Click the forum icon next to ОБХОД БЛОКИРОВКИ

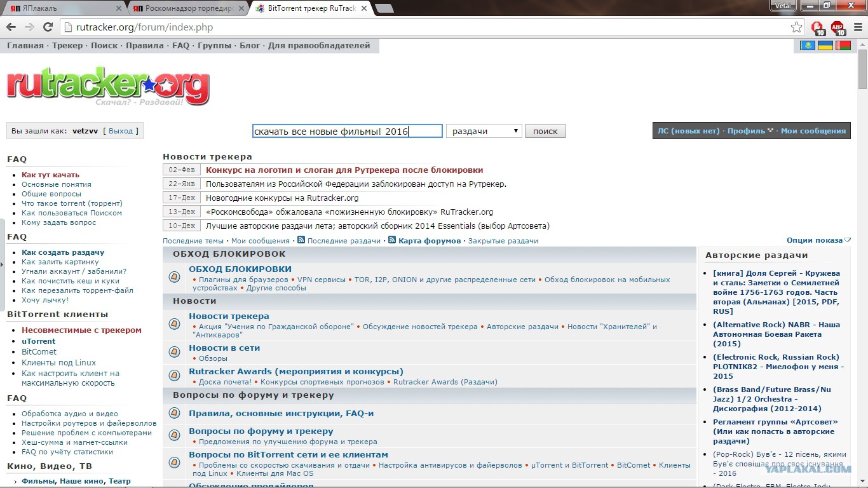click(174, 277)
